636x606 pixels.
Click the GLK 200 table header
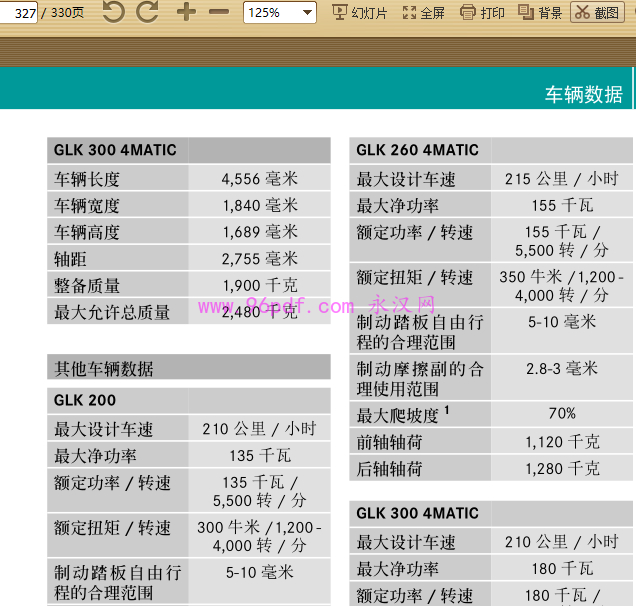coord(189,400)
